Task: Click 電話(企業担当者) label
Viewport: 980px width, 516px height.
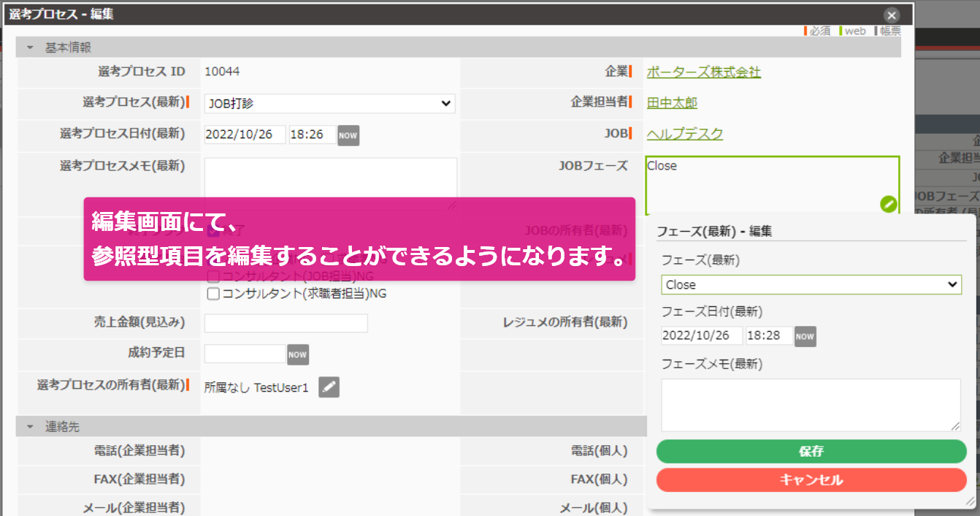Action: tap(139, 452)
